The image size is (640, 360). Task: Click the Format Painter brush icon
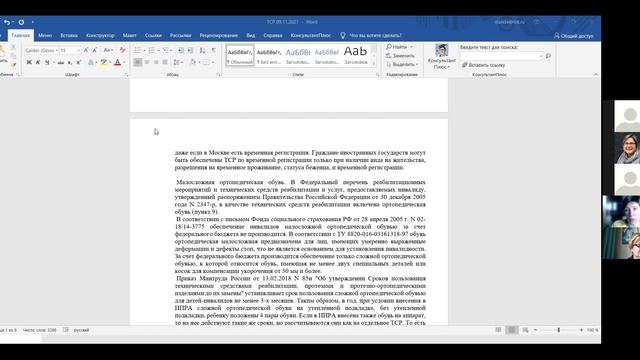13,64
